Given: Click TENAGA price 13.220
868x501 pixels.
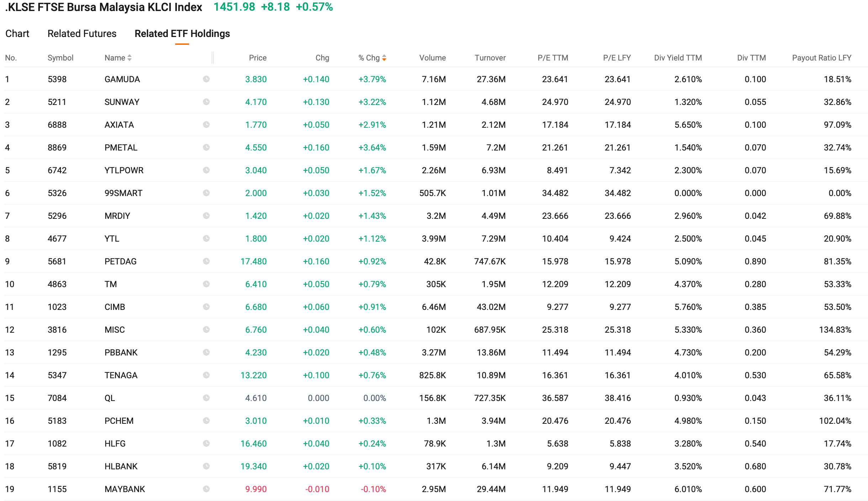Looking at the screenshot, I should coord(253,375).
